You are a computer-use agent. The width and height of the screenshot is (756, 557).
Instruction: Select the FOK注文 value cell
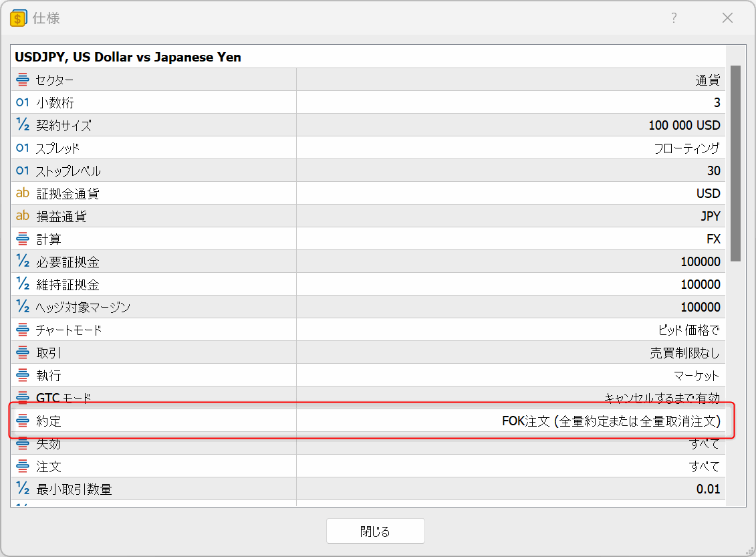611,421
